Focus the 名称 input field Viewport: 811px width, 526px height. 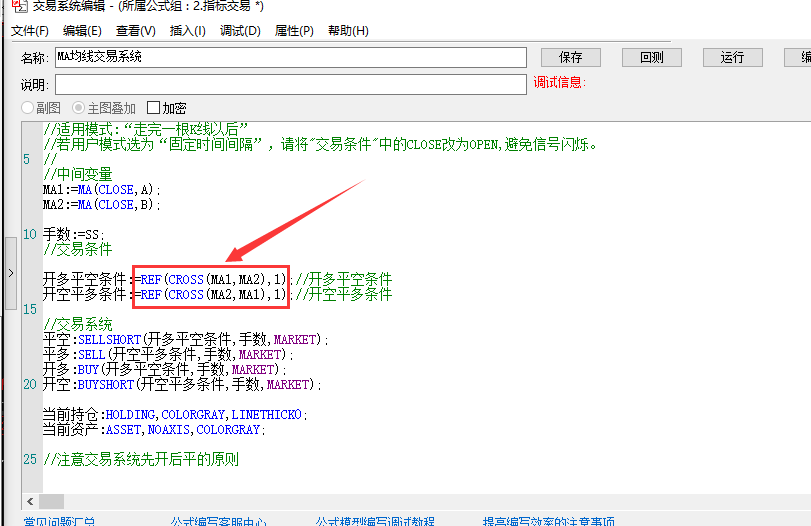[x=291, y=57]
